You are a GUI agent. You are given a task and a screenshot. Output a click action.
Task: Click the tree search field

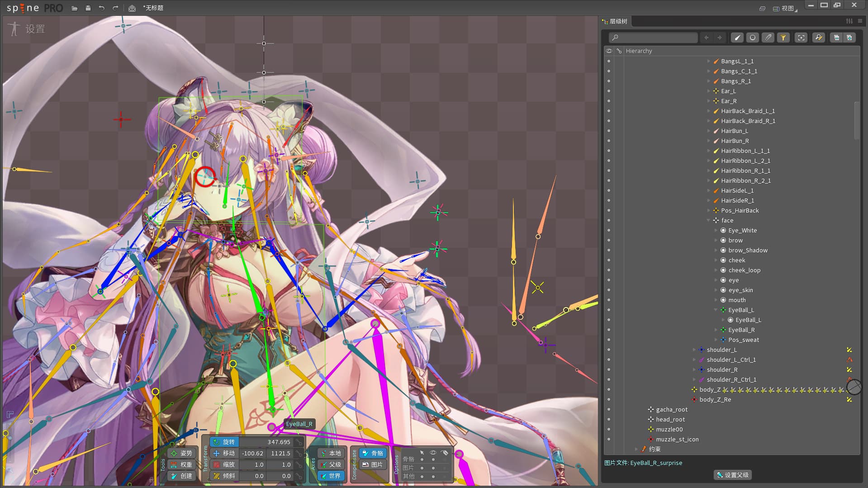pyautogui.click(x=653, y=38)
